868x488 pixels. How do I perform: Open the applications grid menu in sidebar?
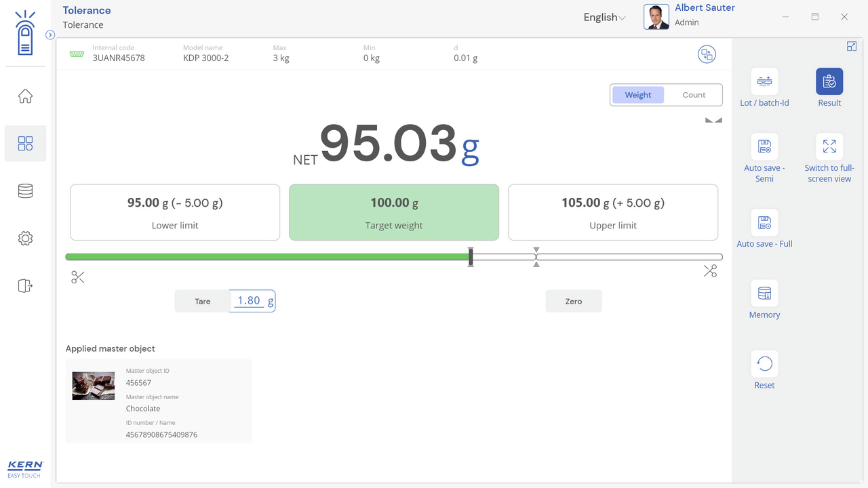pos(25,144)
